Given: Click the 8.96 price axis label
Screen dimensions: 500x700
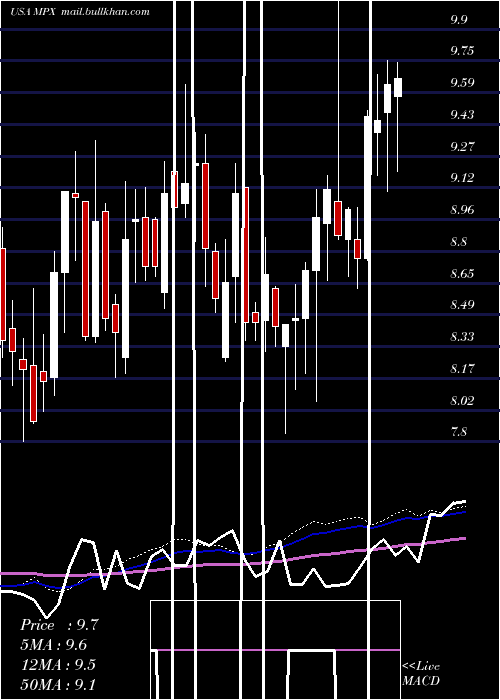Looking at the screenshot, I should coord(462,209).
